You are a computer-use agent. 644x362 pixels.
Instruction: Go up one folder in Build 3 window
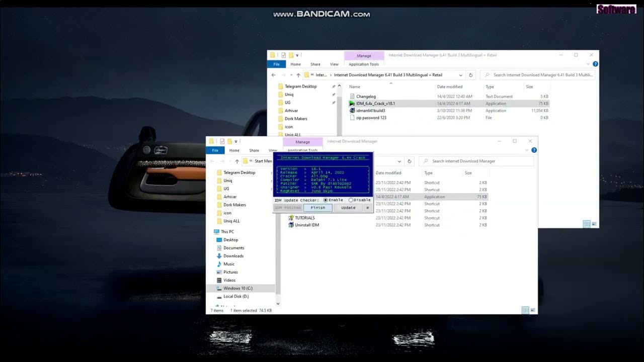298,75
